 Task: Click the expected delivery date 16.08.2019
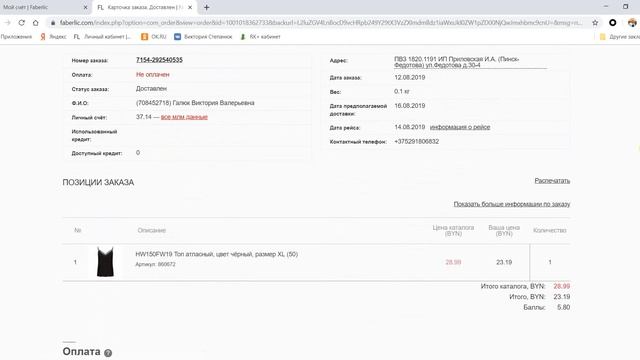[410, 106]
